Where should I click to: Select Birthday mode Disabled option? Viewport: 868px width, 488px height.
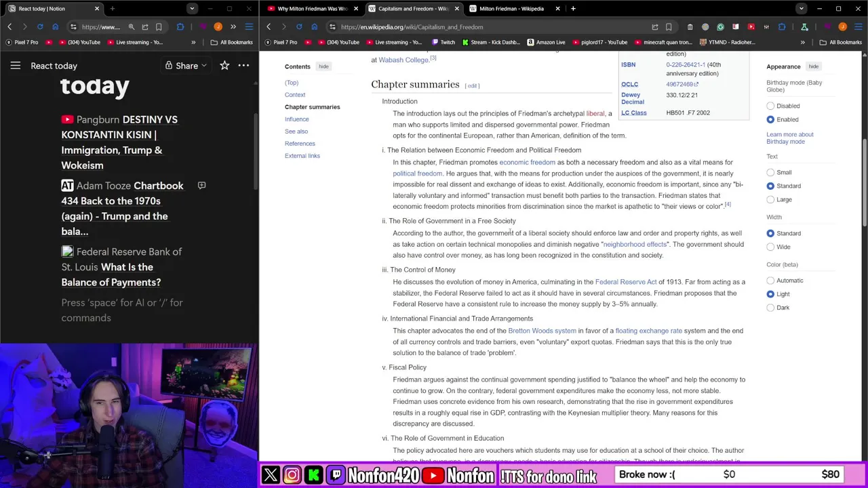[x=770, y=106]
